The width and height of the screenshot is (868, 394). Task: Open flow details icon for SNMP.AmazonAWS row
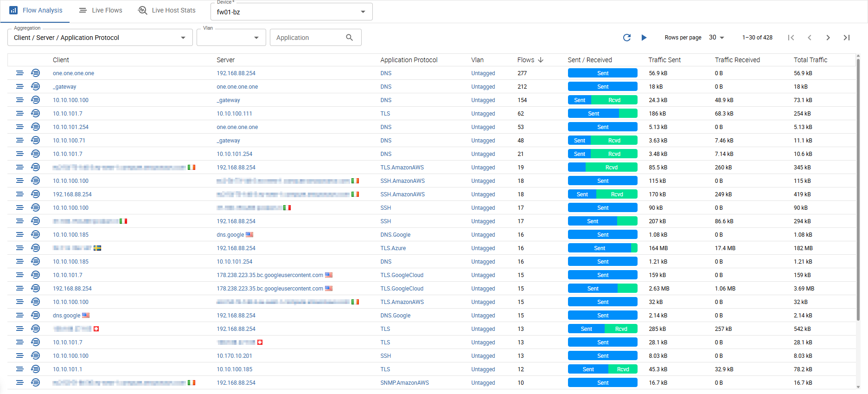point(36,383)
